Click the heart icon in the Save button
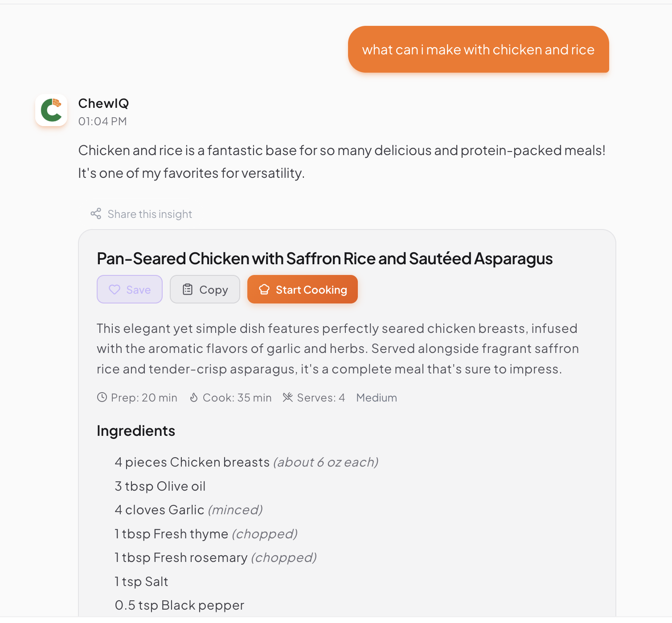The width and height of the screenshot is (672, 623). 115,290
